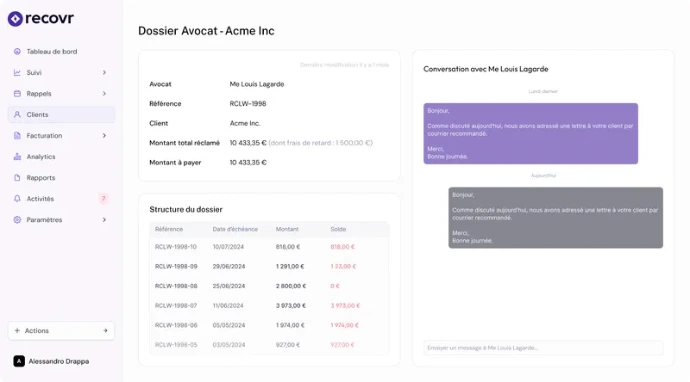Viewport: 690px width, 382px height.
Task: Click the Activités bell icon
Action: (17, 198)
